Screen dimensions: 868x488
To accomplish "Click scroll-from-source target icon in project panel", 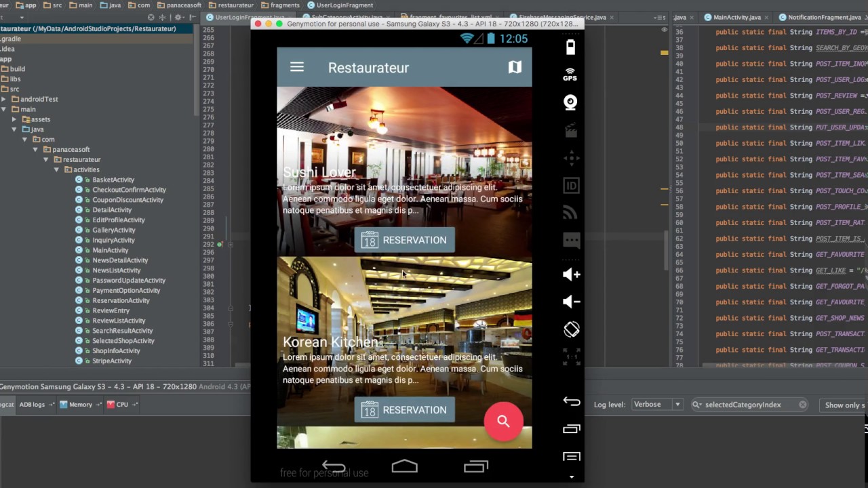I will point(153,17).
